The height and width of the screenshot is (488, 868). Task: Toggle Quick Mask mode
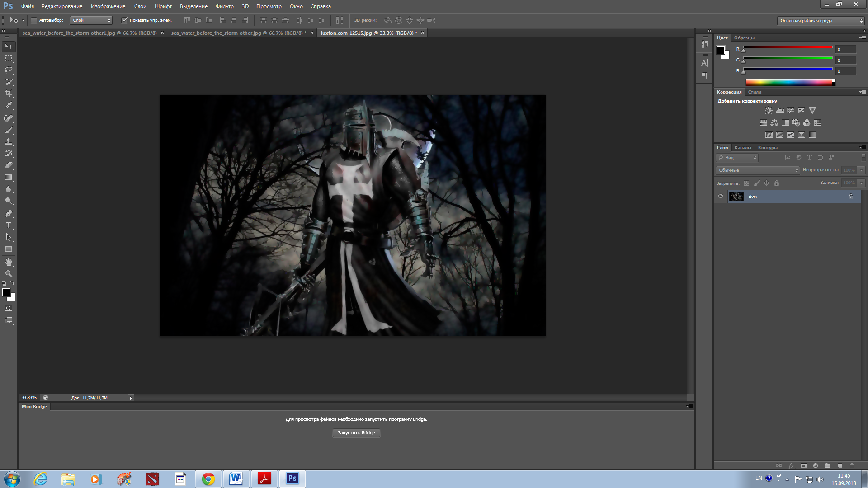point(9,308)
